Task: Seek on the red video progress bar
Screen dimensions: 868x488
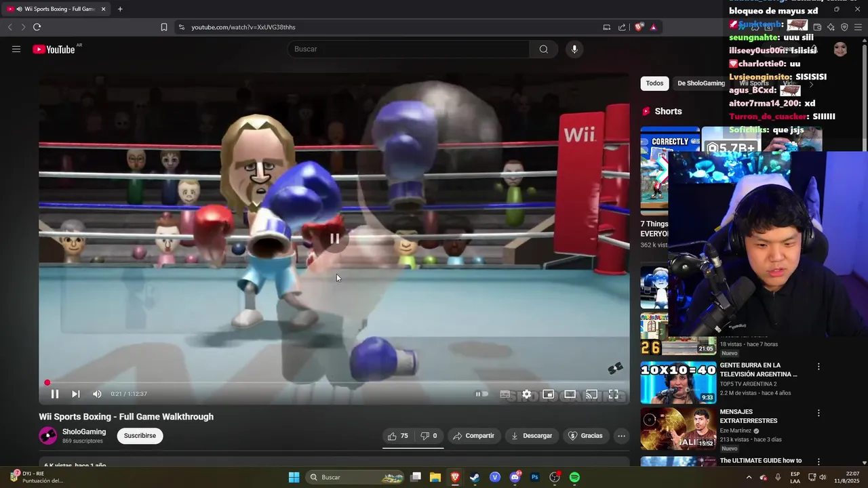Action: pos(334,383)
